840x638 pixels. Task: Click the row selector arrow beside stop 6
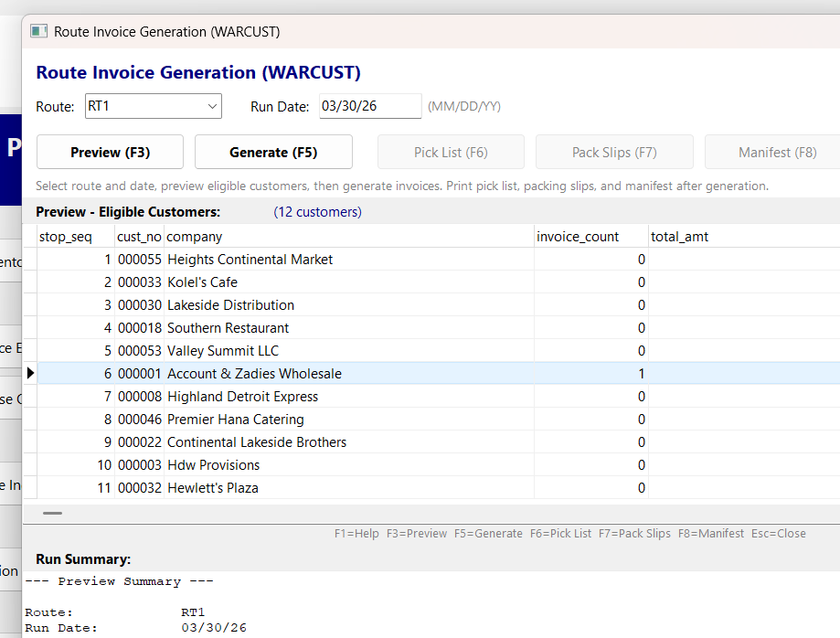(x=30, y=373)
